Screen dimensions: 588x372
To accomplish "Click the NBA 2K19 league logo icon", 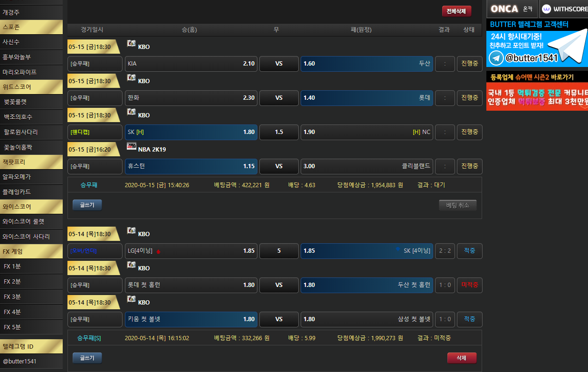I will tap(132, 146).
